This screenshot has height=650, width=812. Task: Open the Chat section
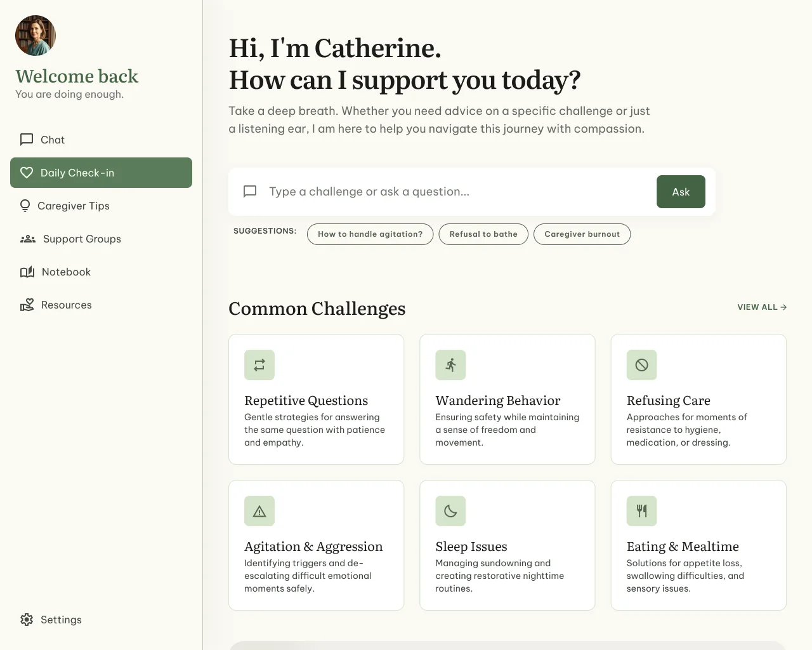coord(101,140)
